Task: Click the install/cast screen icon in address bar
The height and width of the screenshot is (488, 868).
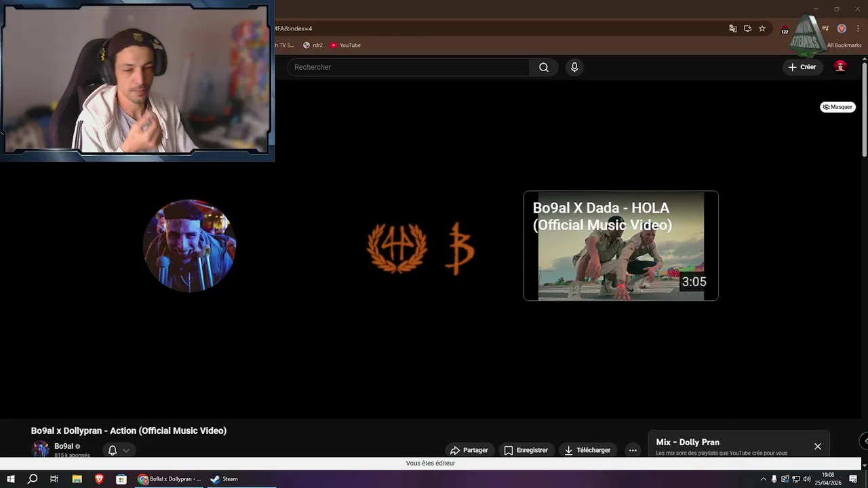Action: pos(747,28)
